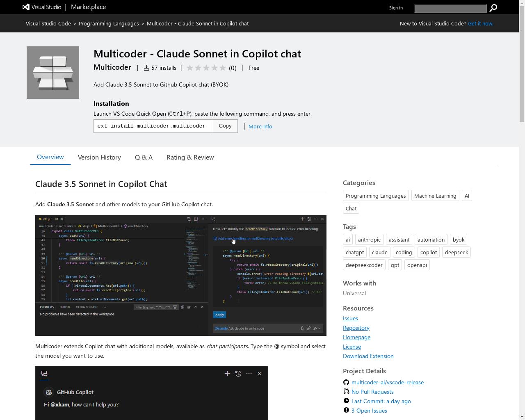This screenshot has width=525, height=420.
Task: Click the GitHub icon beside multicoder-ai/vscode-release
Action: click(x=346, y=382)
